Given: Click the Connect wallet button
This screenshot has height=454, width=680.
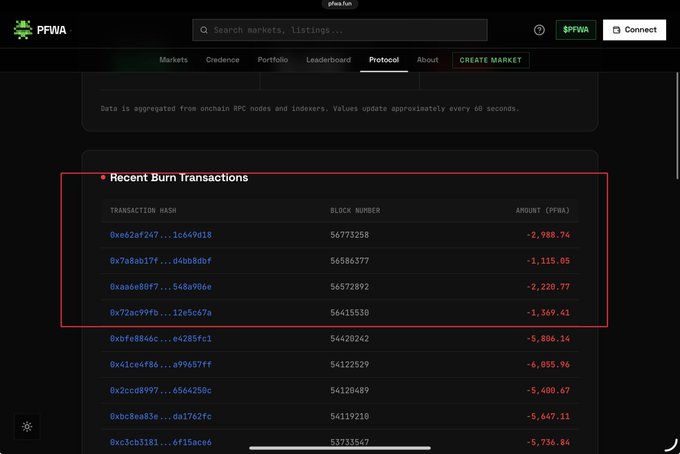Looking at the screenshot, I should (x=634, y=30).
